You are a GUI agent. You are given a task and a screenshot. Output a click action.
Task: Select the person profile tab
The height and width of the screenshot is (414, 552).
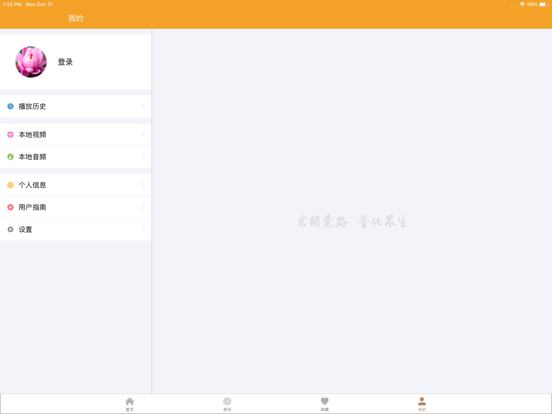(422, 404)
